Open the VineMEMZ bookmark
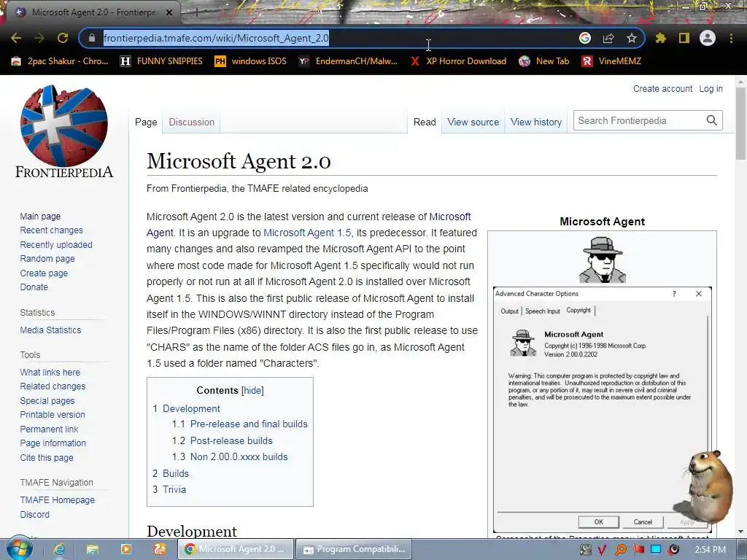The height and width of the screenshot is (560, 747). coord(611,61)
